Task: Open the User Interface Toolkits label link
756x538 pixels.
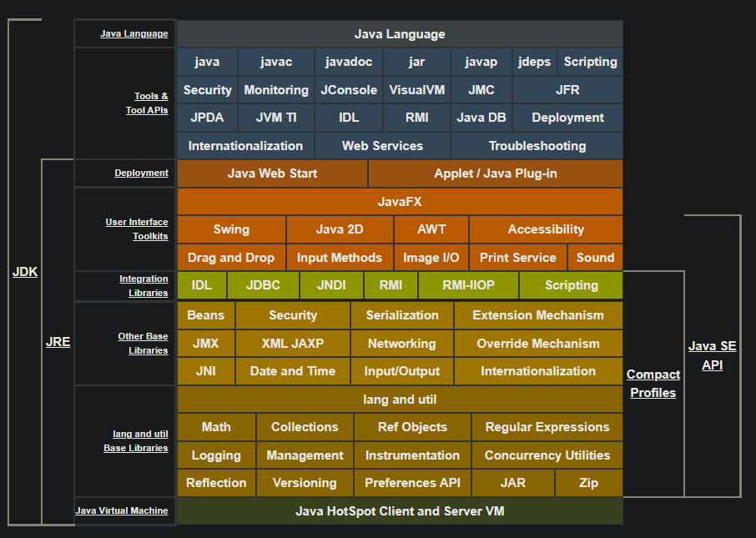Action: (x=137, y=229)
